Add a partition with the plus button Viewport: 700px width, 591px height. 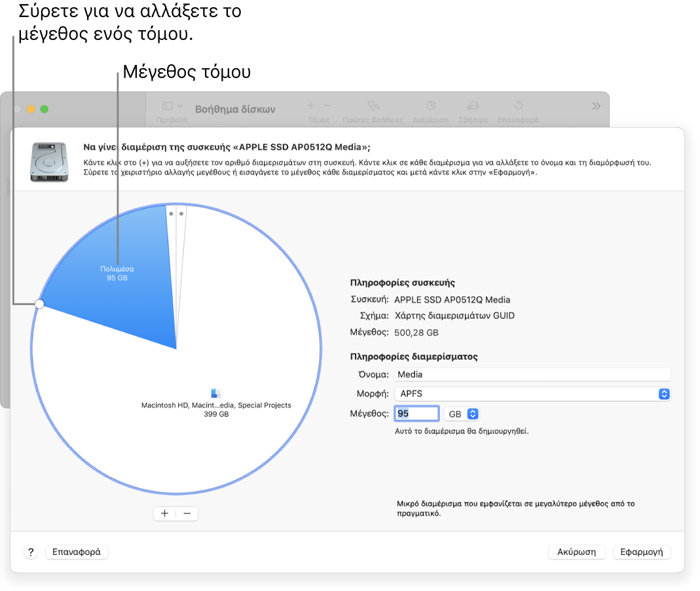click(x=165, y=514)
